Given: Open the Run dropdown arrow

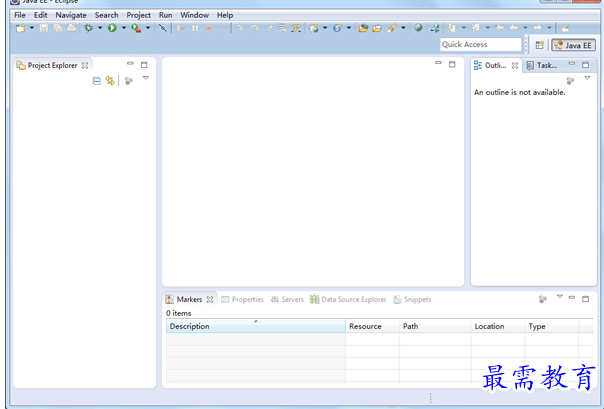Looking at the screenshot, I should pos(124,28).
